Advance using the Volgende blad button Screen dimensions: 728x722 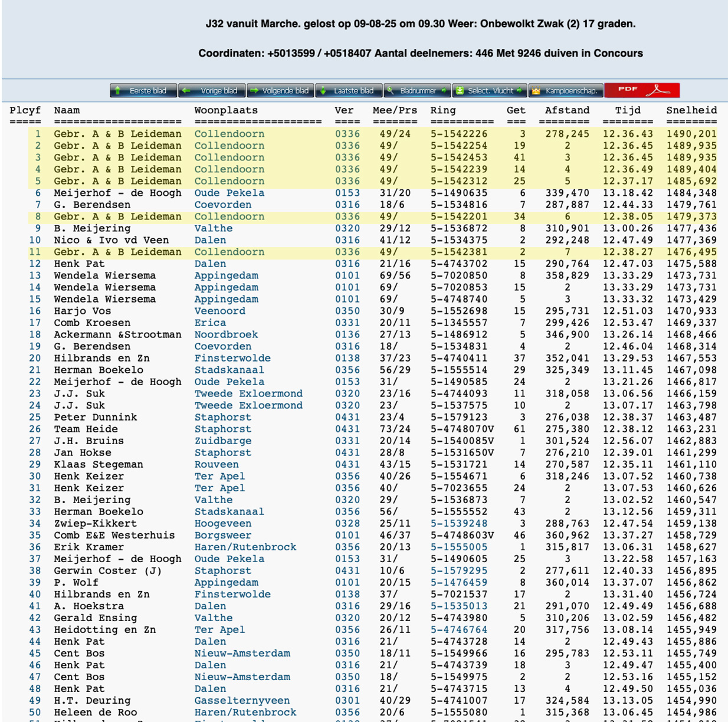point(280,90)
